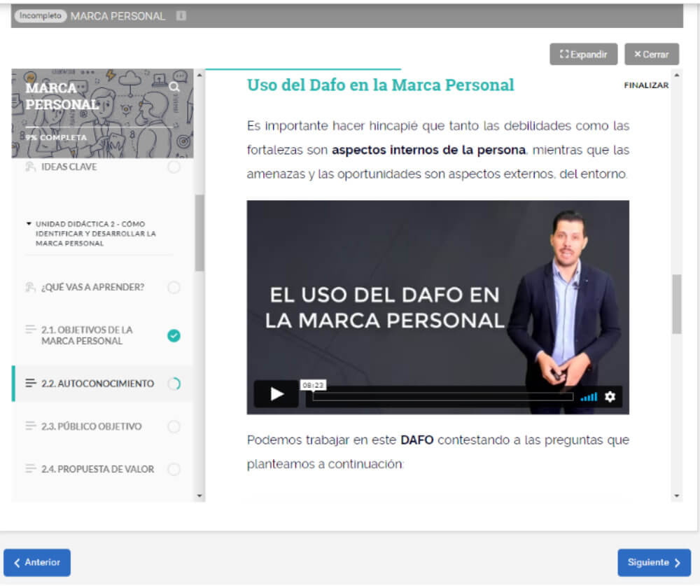Click the search icon in course sidebar
This screenshot has width=700, height=588.
click(x=174, y=87)
